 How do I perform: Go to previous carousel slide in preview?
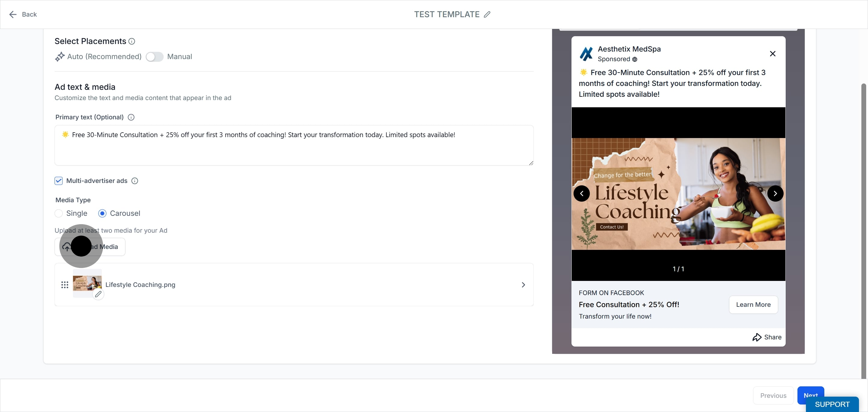click(x=582, y=194)
